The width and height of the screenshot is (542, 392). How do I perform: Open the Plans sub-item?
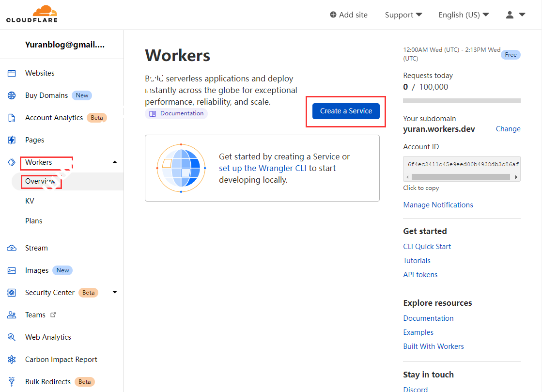pos(33,221)
